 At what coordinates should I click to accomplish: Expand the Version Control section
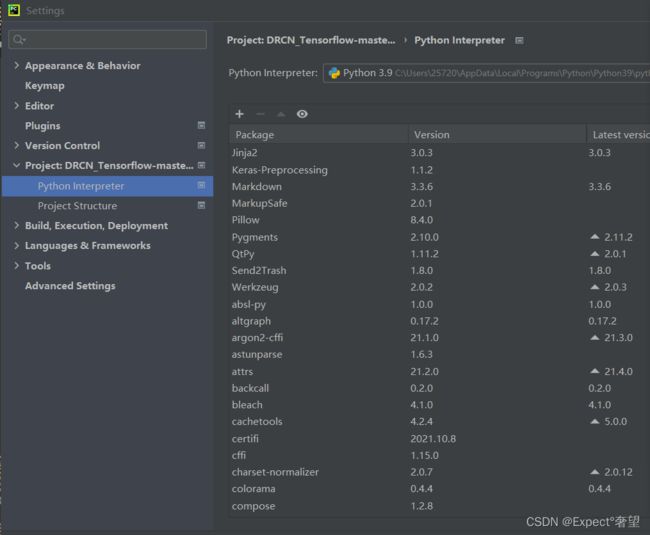(x=16, y=145)
